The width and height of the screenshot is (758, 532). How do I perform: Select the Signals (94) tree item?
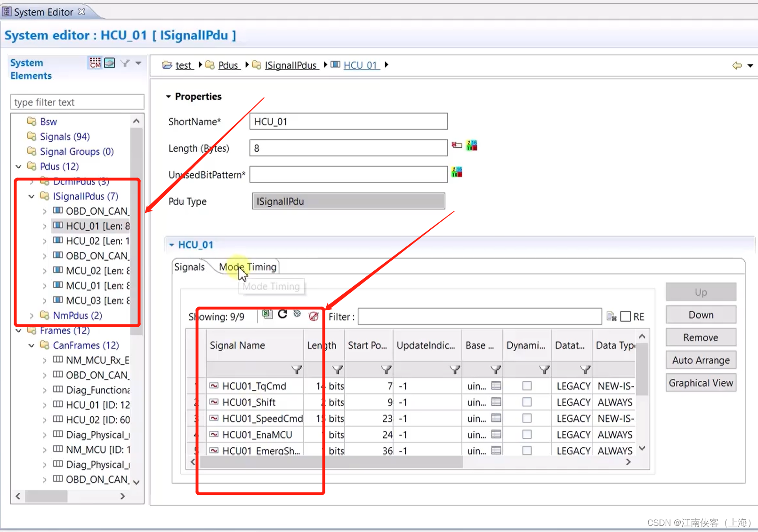[65, 137]
